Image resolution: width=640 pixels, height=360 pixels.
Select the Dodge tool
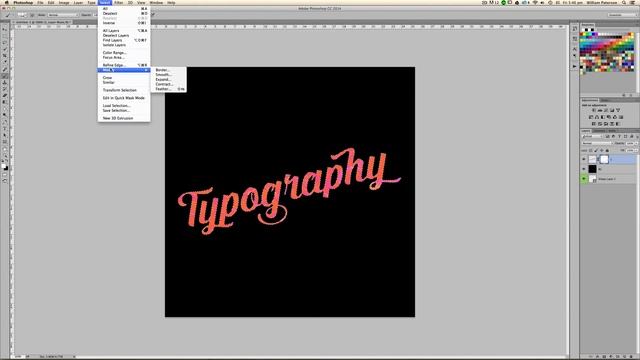(5, 115)
